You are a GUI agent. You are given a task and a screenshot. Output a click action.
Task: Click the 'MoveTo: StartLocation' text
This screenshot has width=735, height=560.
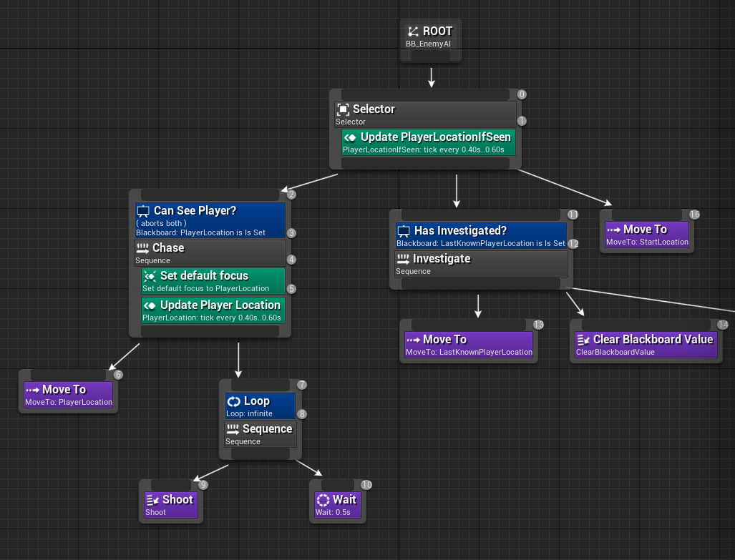648,242
